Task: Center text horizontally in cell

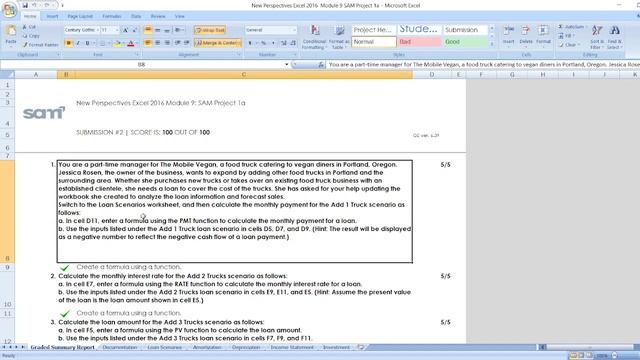Action: [x=157, y=43]
